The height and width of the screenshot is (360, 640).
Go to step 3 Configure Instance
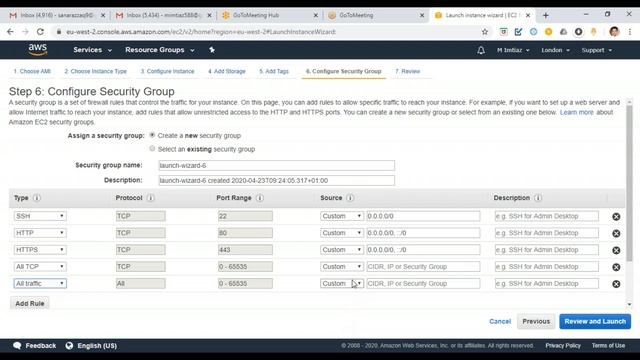click(x=167, y=71)
